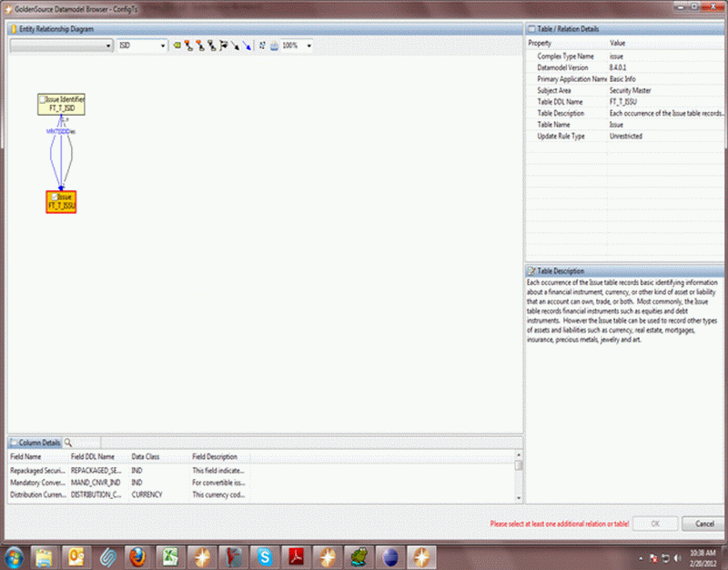Click the greyed OK button

tap(655, 524)
